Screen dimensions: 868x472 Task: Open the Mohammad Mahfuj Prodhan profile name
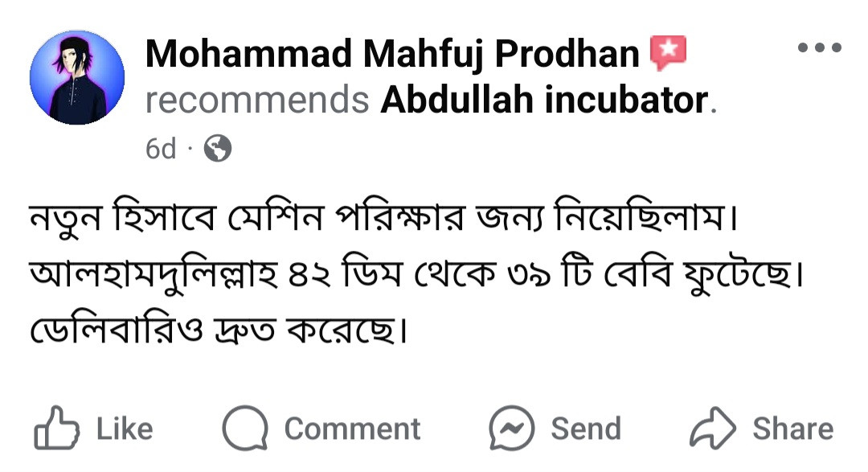point(392,55)
